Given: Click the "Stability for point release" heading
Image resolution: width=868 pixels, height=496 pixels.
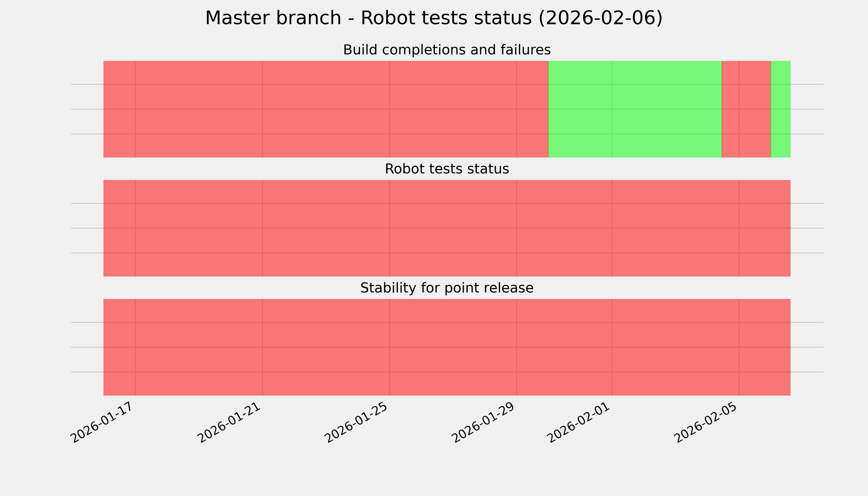Looking at the screenshot, I should pyautogui.click(x=447, y=288).
